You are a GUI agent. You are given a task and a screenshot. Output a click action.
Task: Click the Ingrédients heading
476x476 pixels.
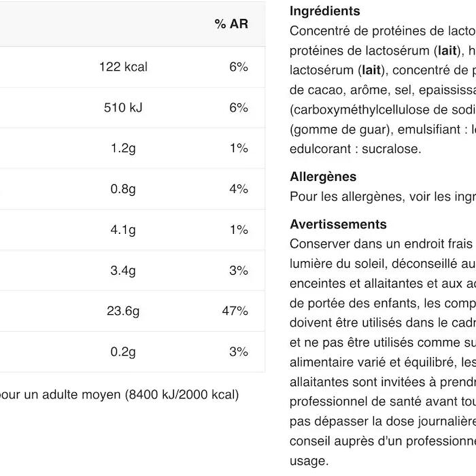pyautogui.click(x=325, y=12)
